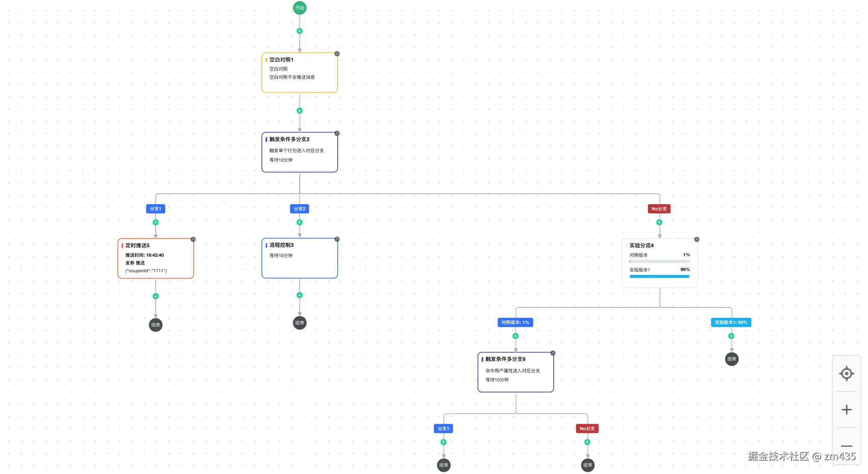The image size is (868, 474).
Task: Click plus under 分支1 of 触发条件多分支6
Action: tap(443, 442)
